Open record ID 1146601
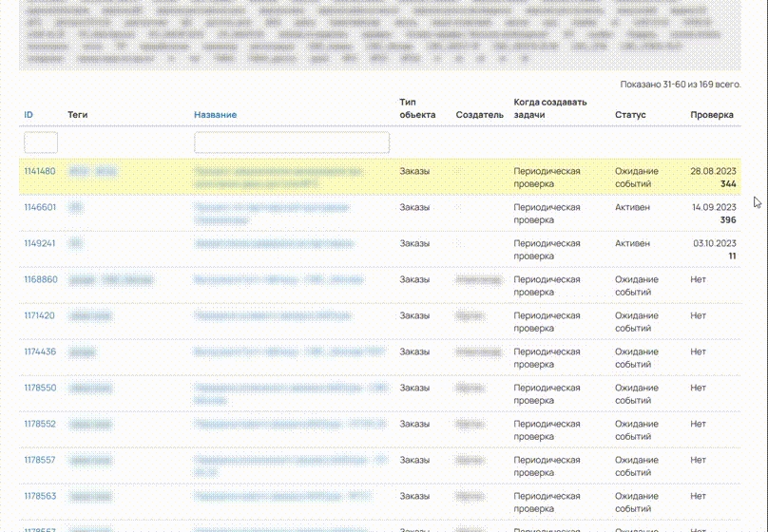Image resolution: width=768 pixels, height=532 pixels. (40, 207)
